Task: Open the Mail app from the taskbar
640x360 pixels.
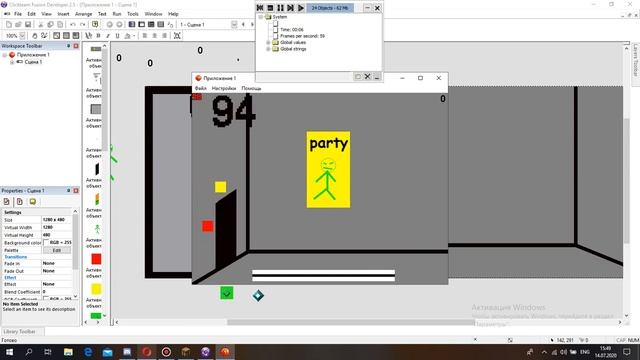Action: (107, 352)
